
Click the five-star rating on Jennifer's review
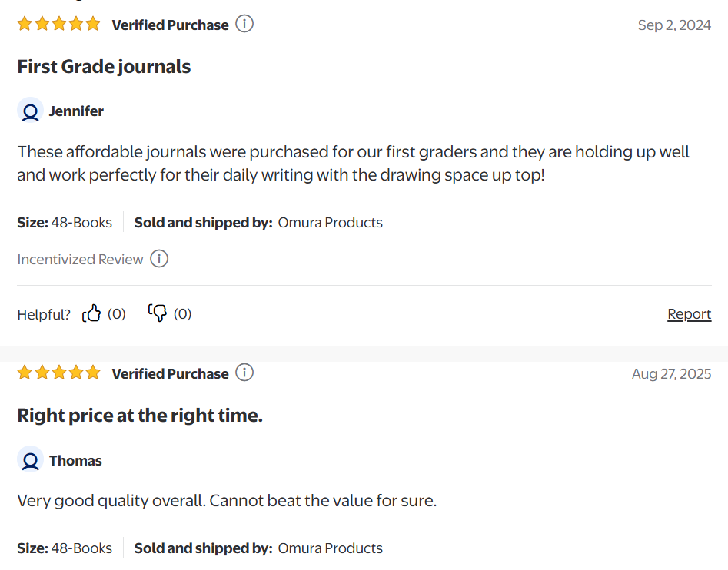pos(58,25)
